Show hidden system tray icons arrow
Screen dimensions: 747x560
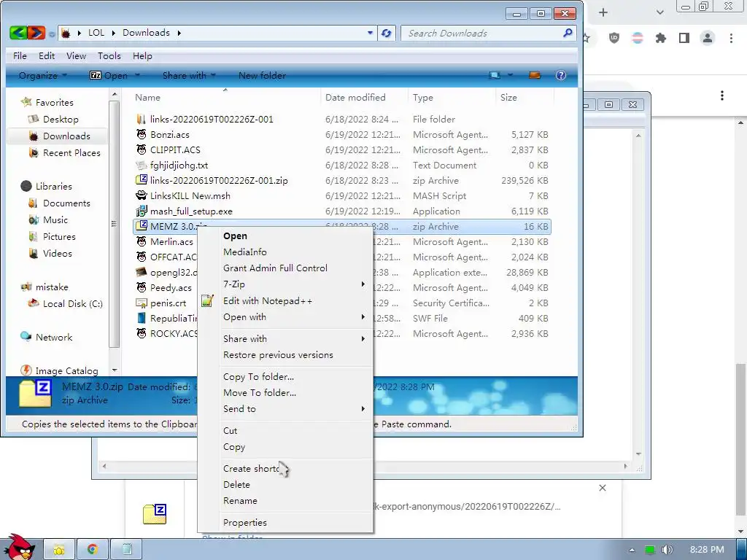632,550
